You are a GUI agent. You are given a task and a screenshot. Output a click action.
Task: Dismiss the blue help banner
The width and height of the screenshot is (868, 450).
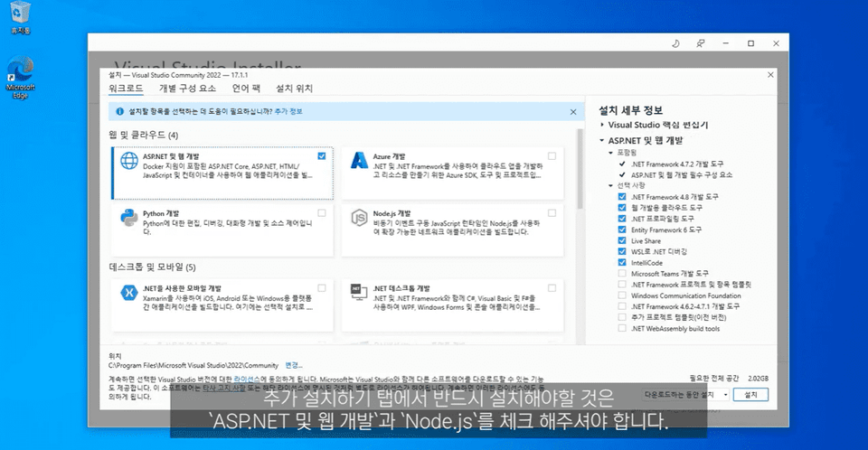[573, 112]
